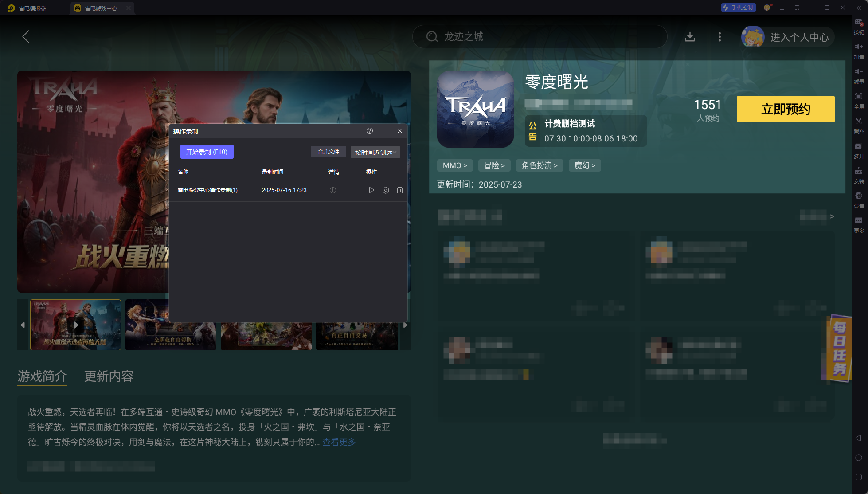The image size is (868, 494).
Task: Select 真正自由交易 screenshot thumbnail
Action: coord(357,336)
